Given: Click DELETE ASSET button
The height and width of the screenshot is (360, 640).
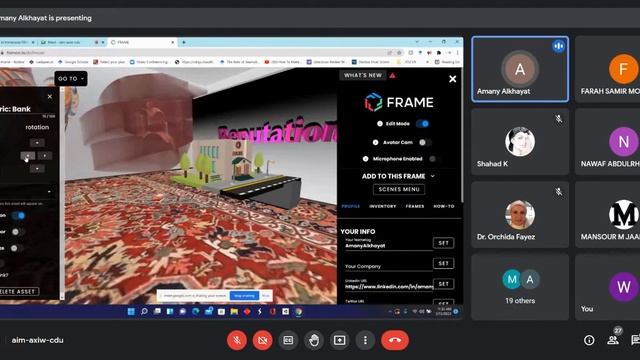Looking at the screenshot, I should (19, 291).
